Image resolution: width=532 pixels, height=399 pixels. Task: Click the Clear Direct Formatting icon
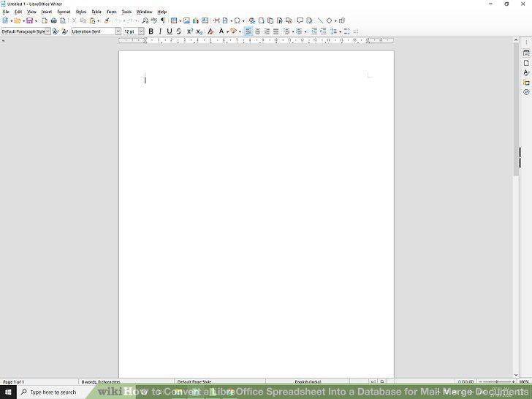point(210,31)
